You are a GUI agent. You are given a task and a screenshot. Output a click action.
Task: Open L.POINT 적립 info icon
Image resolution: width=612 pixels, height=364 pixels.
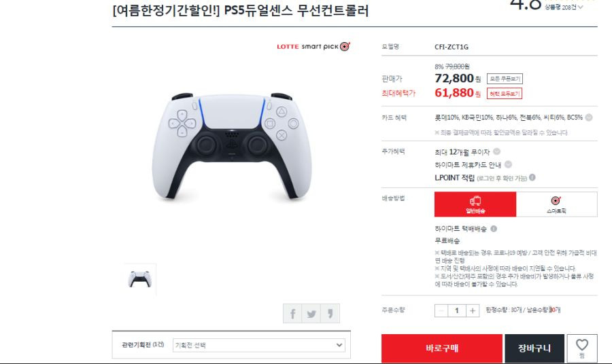[x=532, y=178]
